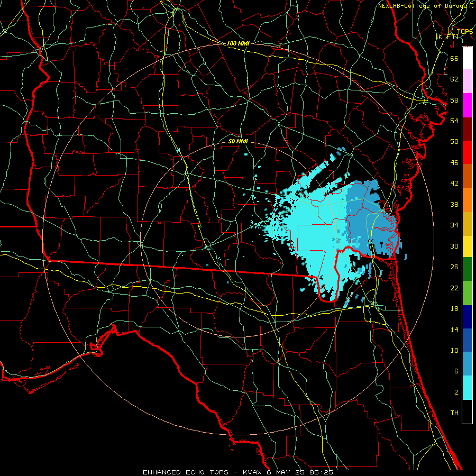This screenshot has width=476, height=476.
Task: Click the 6 MAY 25 date stamp
Action: [287, 472]
